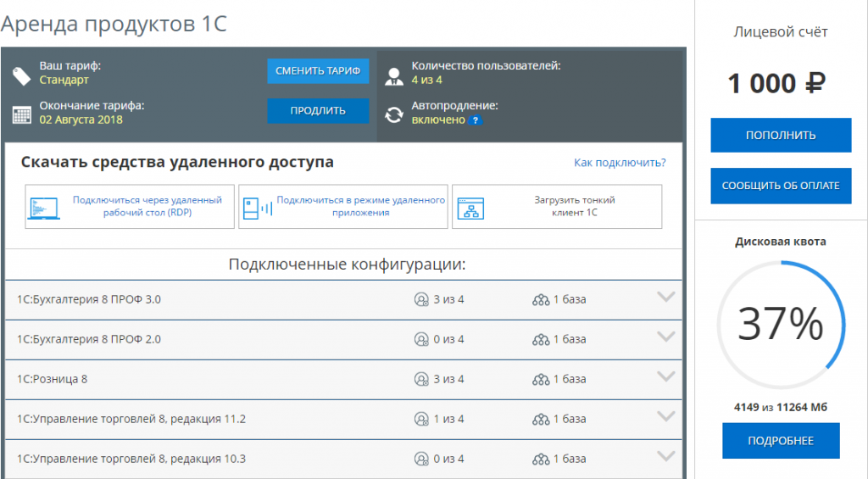Click database icon in 1С:Розница 8 row
The width and height of the screenshot is (868, 479).
click(541, 380)
